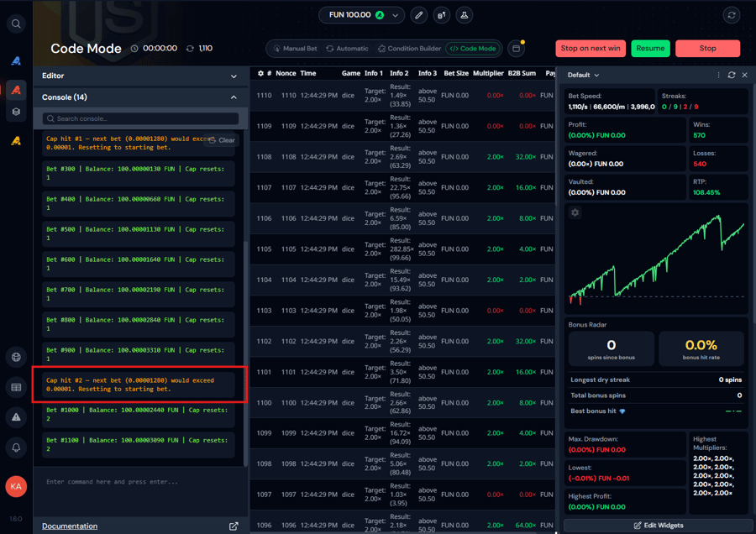This screenshot has height=534, width=756.
Task: Click the flask icon in top bar
Action: 465,15
